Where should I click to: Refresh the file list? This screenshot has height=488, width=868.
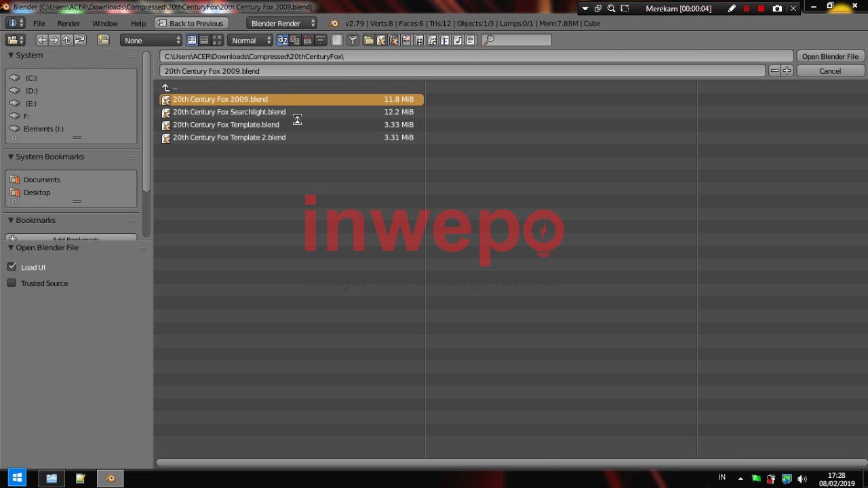79,40
